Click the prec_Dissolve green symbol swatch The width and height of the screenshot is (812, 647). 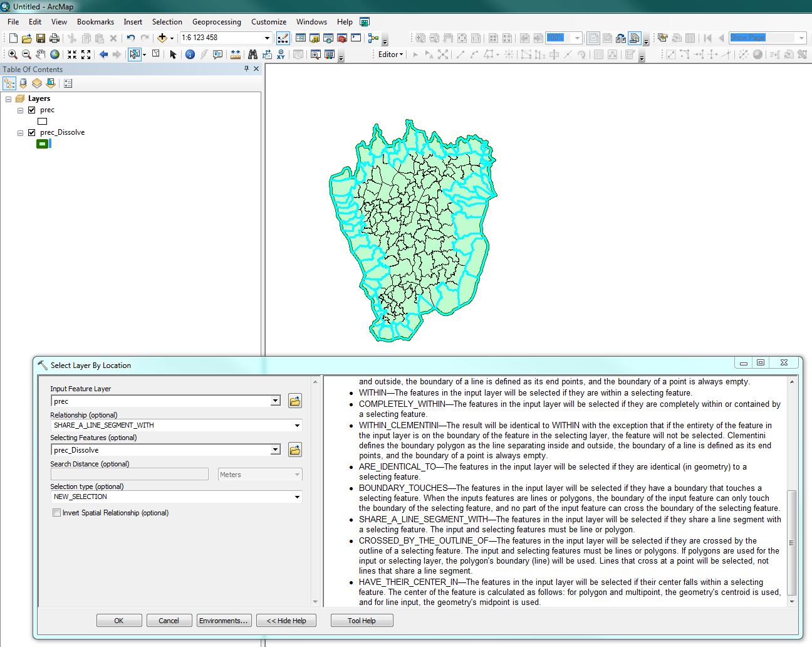pyautogui.click(x=42, y=144)
